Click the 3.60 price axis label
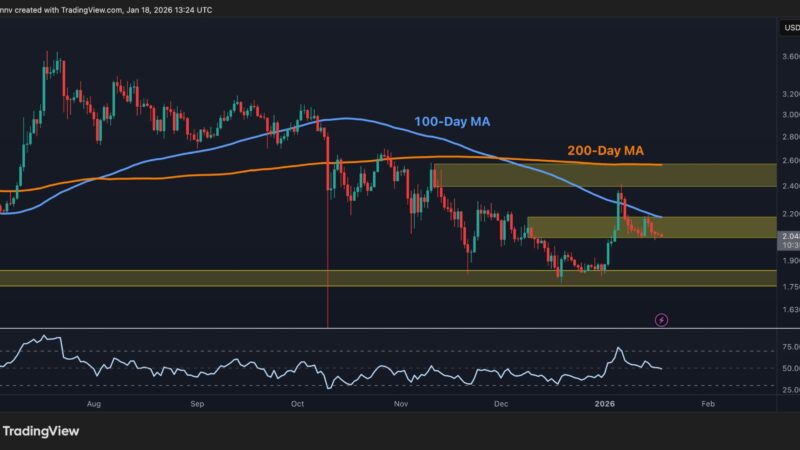The width and height of the screenshot is (800, 450). click(791, 57)
